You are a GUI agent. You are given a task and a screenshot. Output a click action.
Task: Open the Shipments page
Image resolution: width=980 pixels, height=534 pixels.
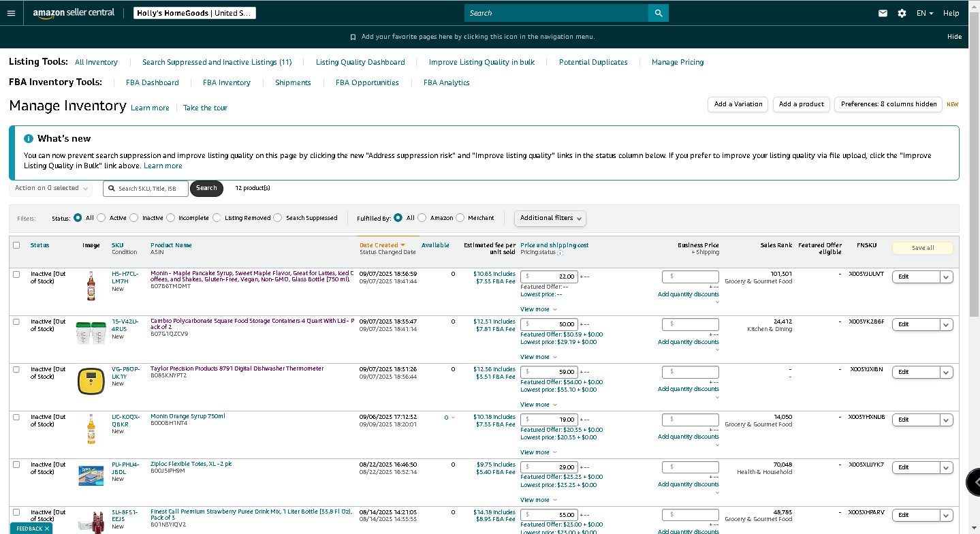tap(293, 82)
